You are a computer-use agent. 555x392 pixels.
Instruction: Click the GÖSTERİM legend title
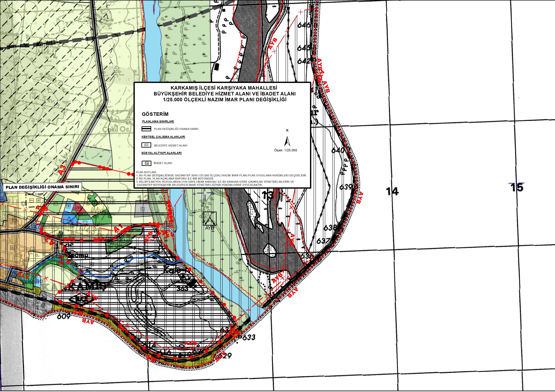[x=155, y=114]
